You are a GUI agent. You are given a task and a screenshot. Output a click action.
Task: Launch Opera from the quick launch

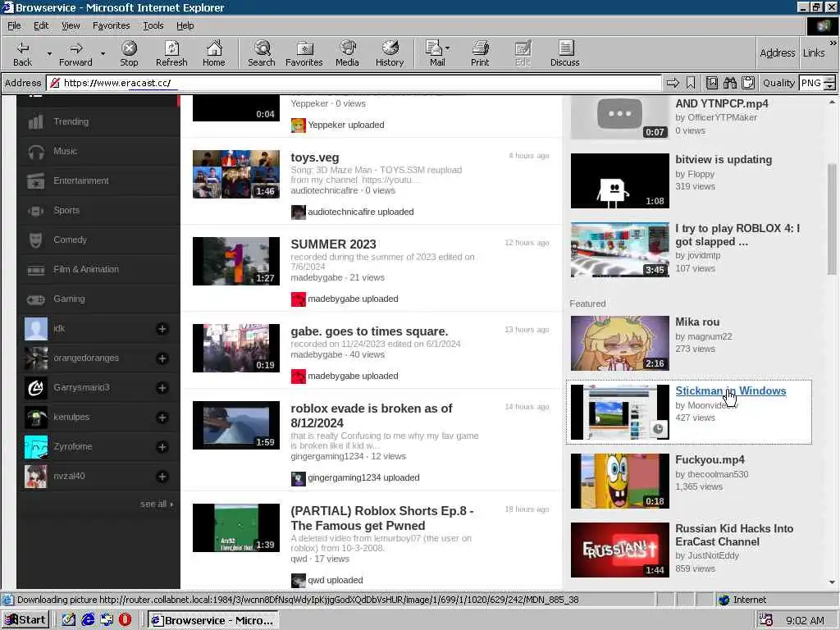(x=125, y=620)
